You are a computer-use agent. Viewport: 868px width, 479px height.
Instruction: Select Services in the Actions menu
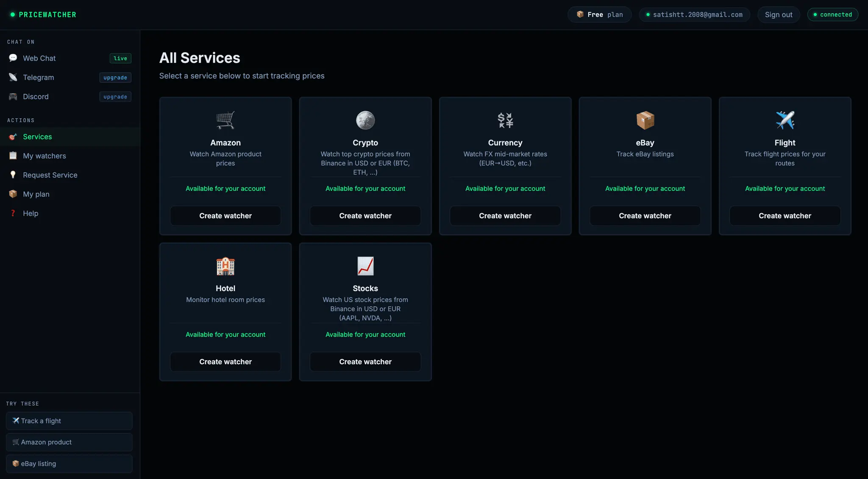tap(70, 136)
